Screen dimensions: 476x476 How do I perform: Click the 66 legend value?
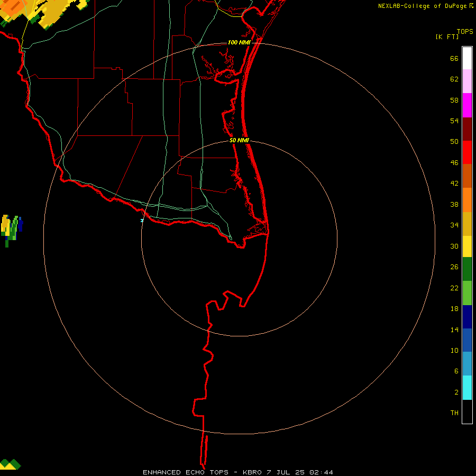coord(454,58)
